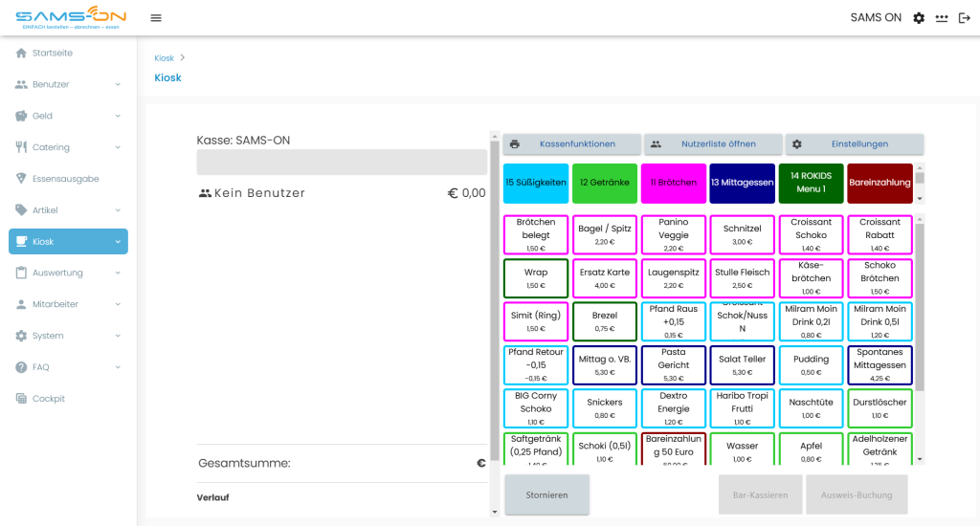980x526 pixels.
Task: Click the users icon beside Kein Benutzer
Action: click(x=205, y=193)
